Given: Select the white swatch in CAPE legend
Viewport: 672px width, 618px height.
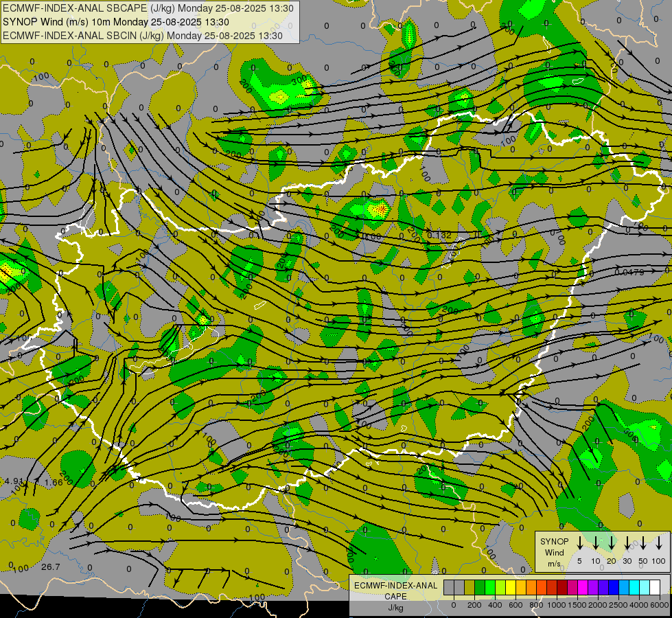Looking at the screenshot, I should [x=656, y=587].
